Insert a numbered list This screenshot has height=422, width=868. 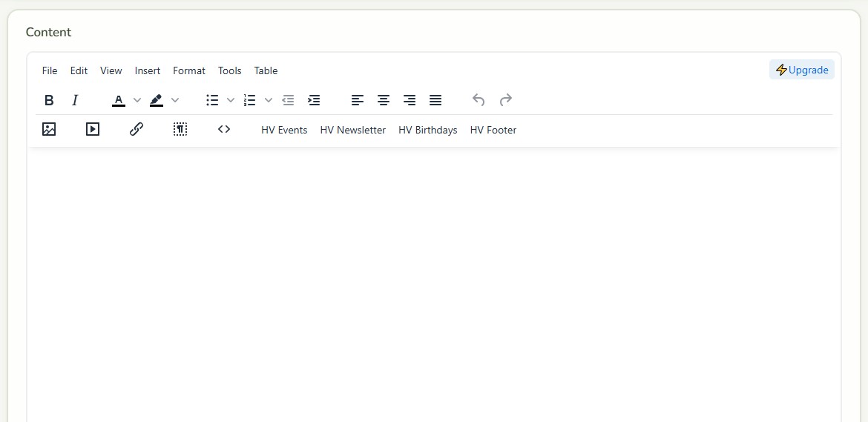click(250, 100)
